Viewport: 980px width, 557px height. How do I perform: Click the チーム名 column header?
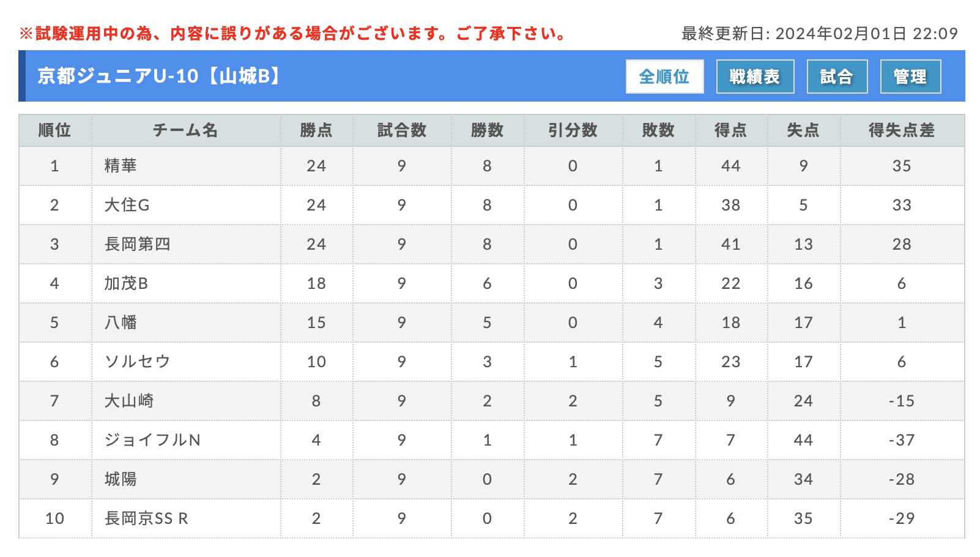point(185,130)
